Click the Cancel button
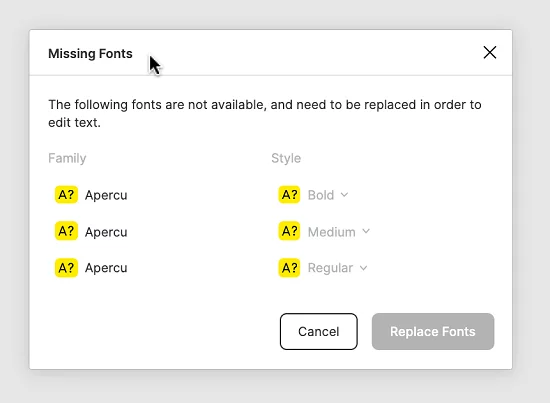Screen dimensions: 550x403 click(318, 331)
